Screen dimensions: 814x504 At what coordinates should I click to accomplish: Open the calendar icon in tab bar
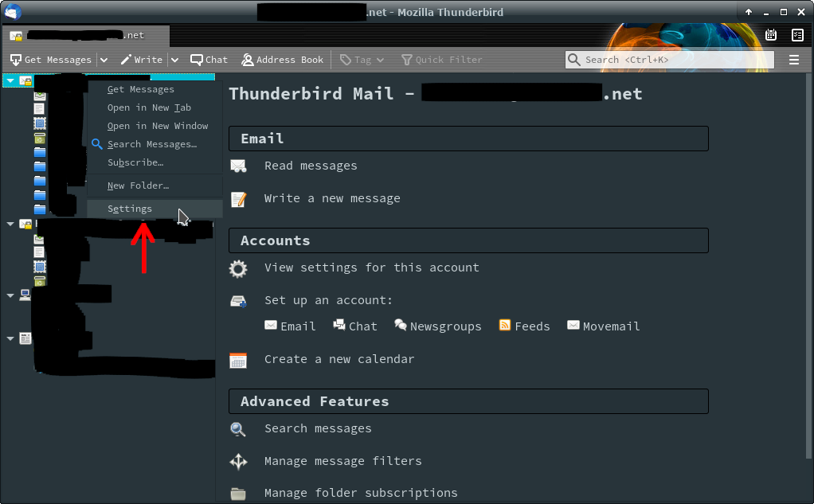point(771,35)
